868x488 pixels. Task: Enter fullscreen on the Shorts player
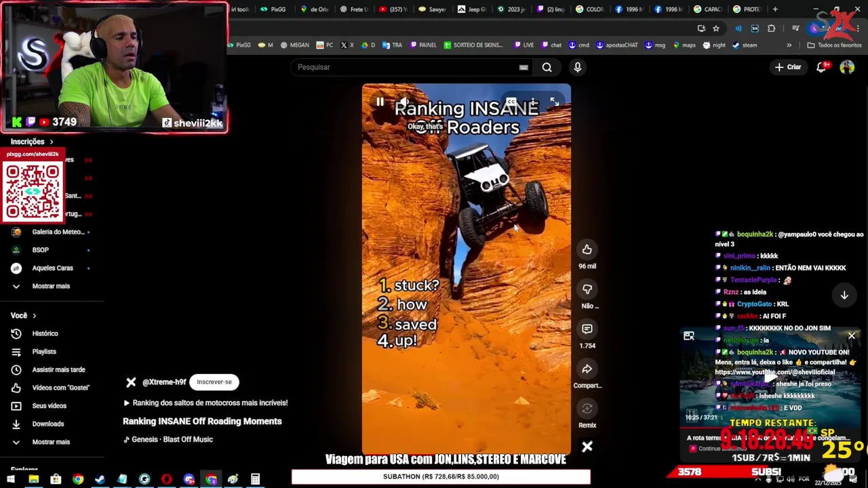(x=554, y=102)
